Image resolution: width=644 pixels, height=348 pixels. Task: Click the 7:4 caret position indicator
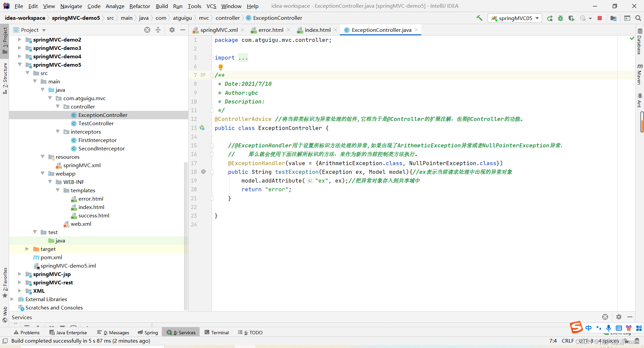553,341
